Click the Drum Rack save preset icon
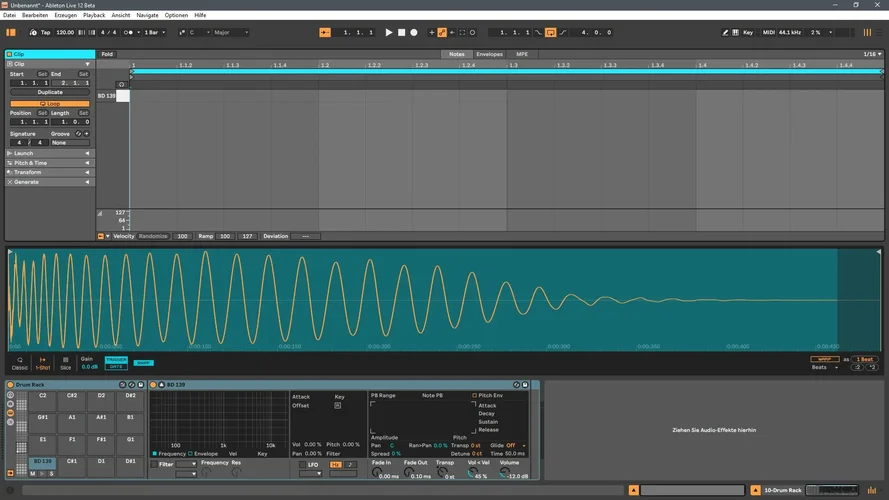Viewport: 889px width, 500px height. [x=141, y=385]
